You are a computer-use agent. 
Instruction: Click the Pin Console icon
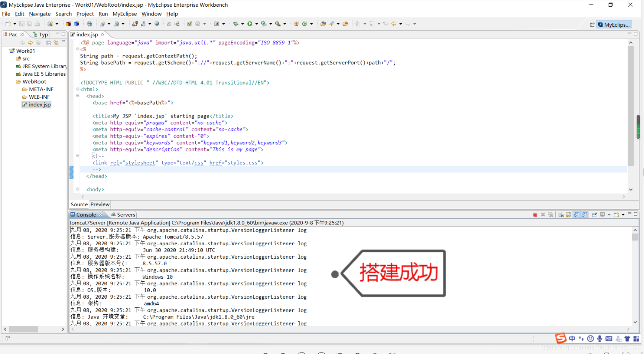[594, 215]
